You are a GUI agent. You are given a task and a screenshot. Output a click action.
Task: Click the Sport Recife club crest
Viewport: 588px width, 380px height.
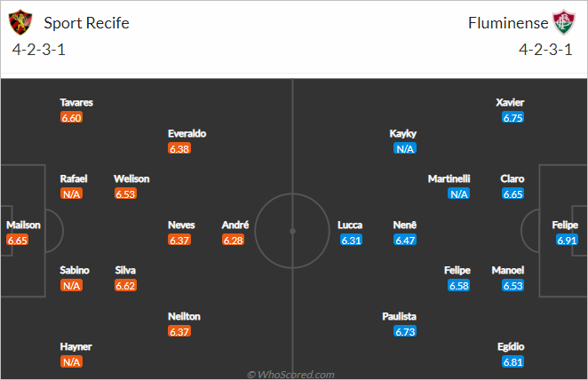pyautogui.click(x=20, y=22)
